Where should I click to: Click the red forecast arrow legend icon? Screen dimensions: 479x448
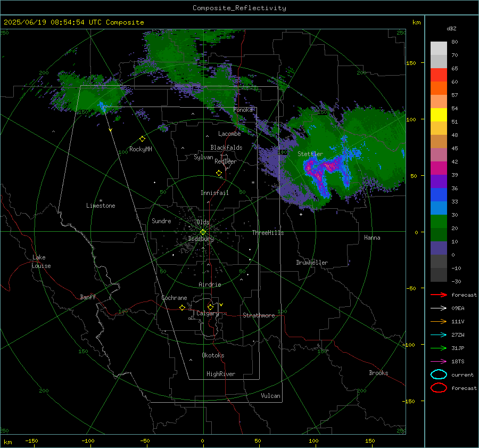pos(439,295)
